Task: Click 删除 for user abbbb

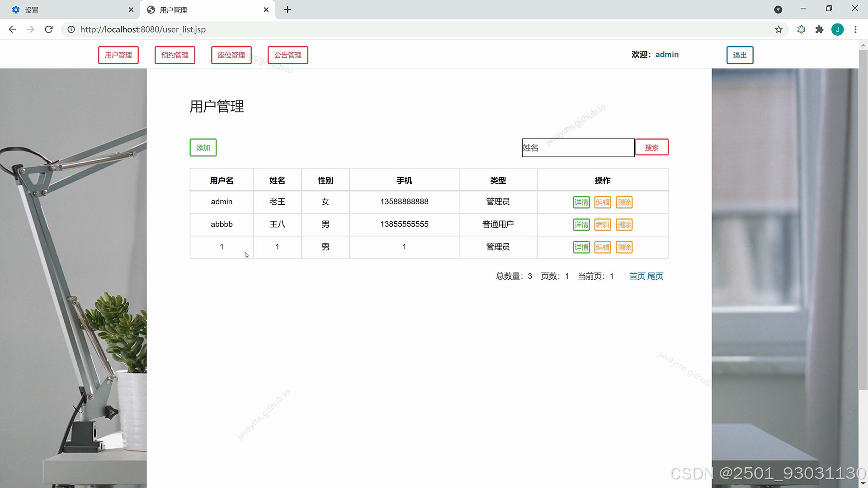Action: click(x=624, y=225)
